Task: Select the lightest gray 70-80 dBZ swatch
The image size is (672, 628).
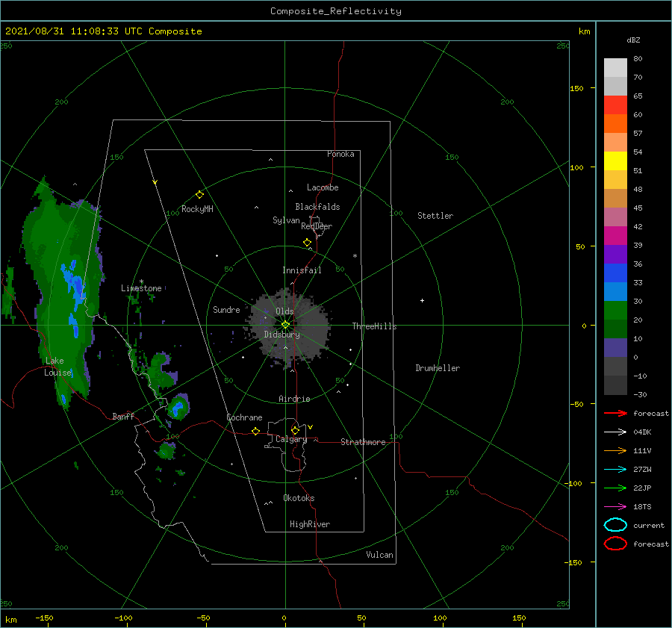Action: [615, 68]
